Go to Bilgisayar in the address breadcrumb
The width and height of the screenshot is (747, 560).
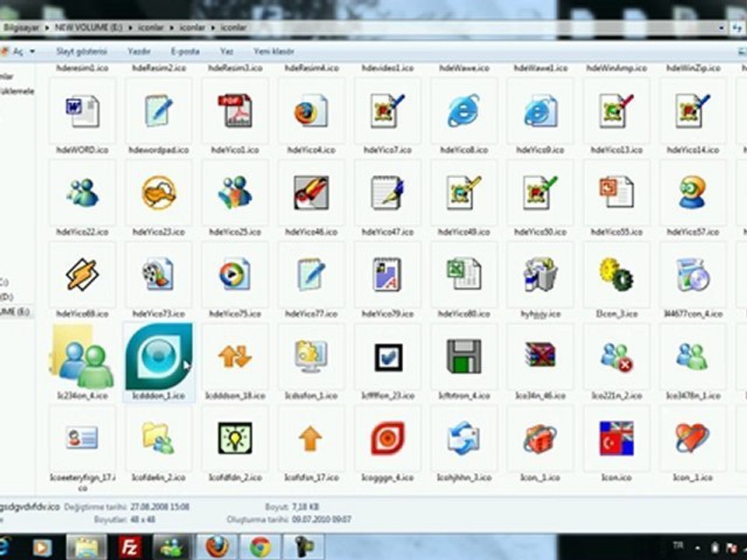click(x=21, y=28)
